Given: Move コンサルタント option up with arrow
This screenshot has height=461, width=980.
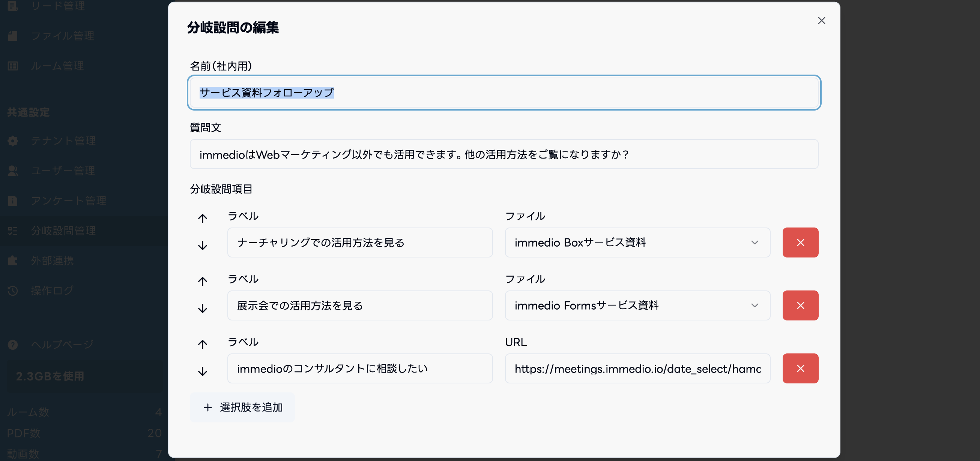Looking at the screenshot, I should pyautogui.click(x=202, y=344).
